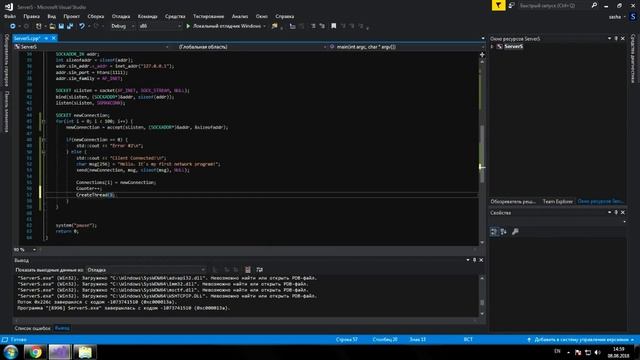Image resolution: width=640 pixels, height=360 pixels.
Task: Open the Тестирование menu
Action: 209,16
